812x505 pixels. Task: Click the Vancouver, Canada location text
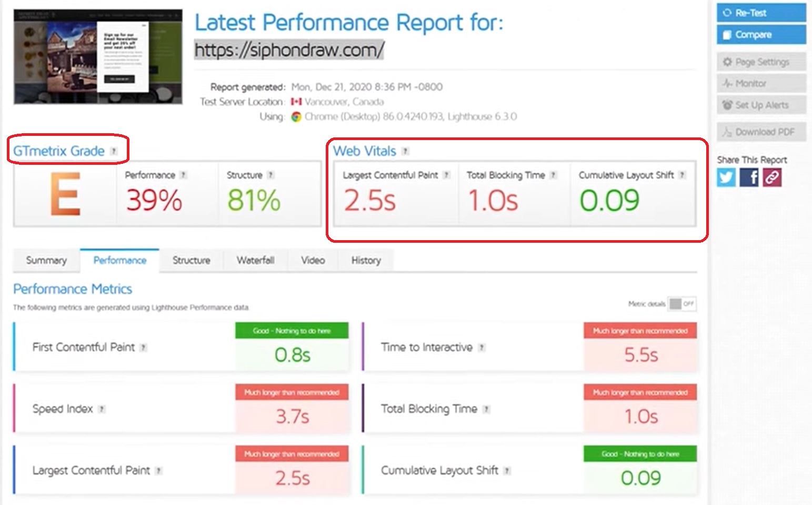click(344, 102)
